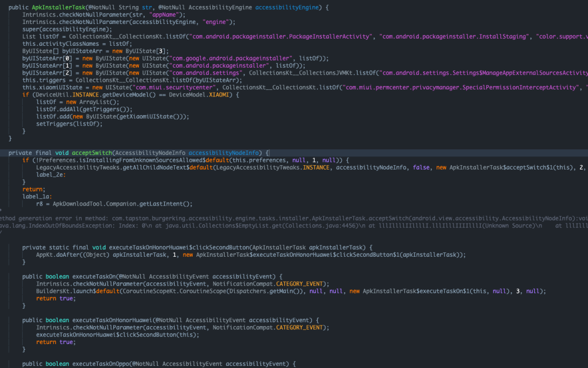Click ApkInstallerTask$acceptSwitch$1 class name
The height and width of the screenshot is (368, 588).
click(x=501, y=167)
